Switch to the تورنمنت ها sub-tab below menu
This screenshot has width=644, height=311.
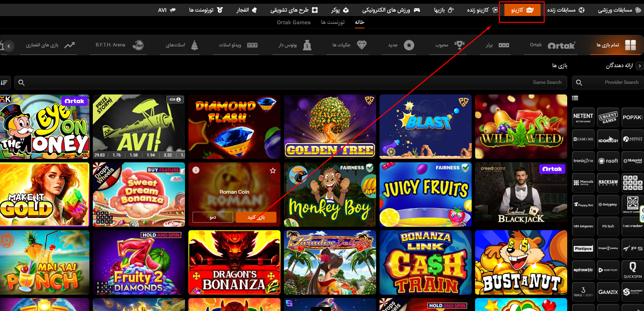tap(333, 22)
